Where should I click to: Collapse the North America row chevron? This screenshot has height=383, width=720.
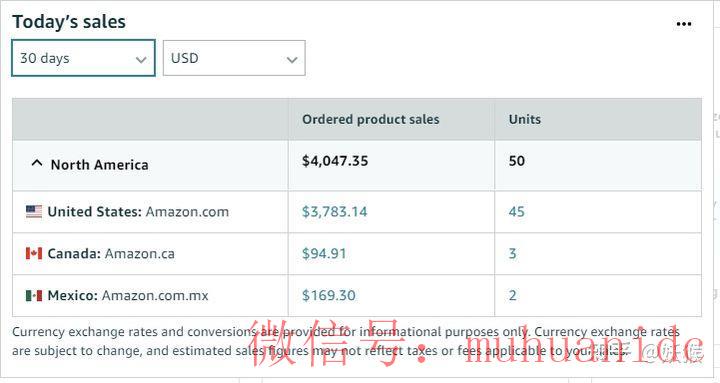tap(37, 163)
